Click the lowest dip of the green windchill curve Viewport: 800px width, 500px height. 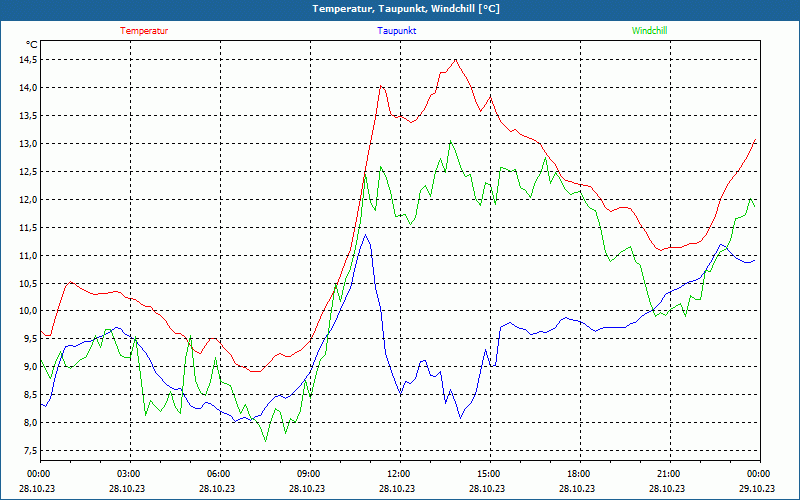266,440
